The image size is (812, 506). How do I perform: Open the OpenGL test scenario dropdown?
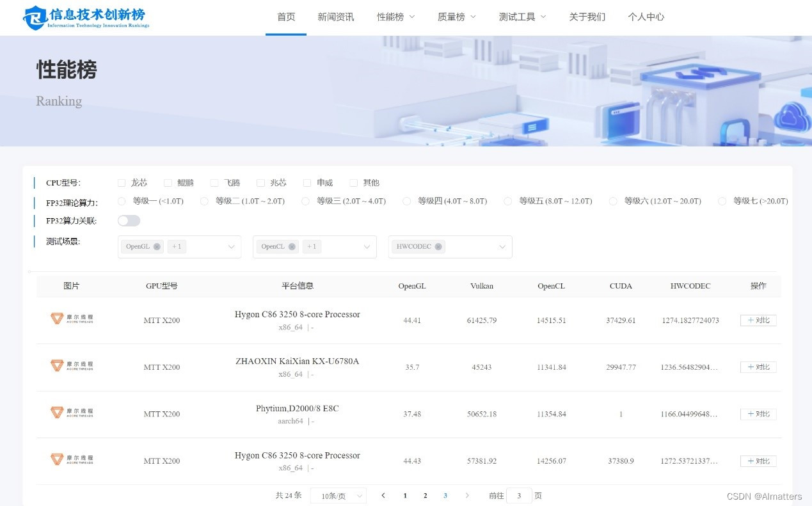pyautogui.click(x=179, y=247)
